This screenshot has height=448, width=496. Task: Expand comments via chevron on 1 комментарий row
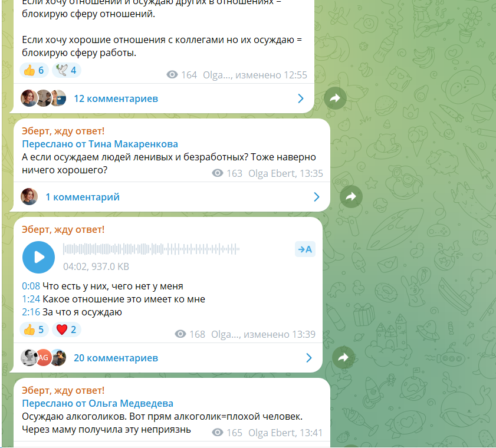click(x=317, y=197)
